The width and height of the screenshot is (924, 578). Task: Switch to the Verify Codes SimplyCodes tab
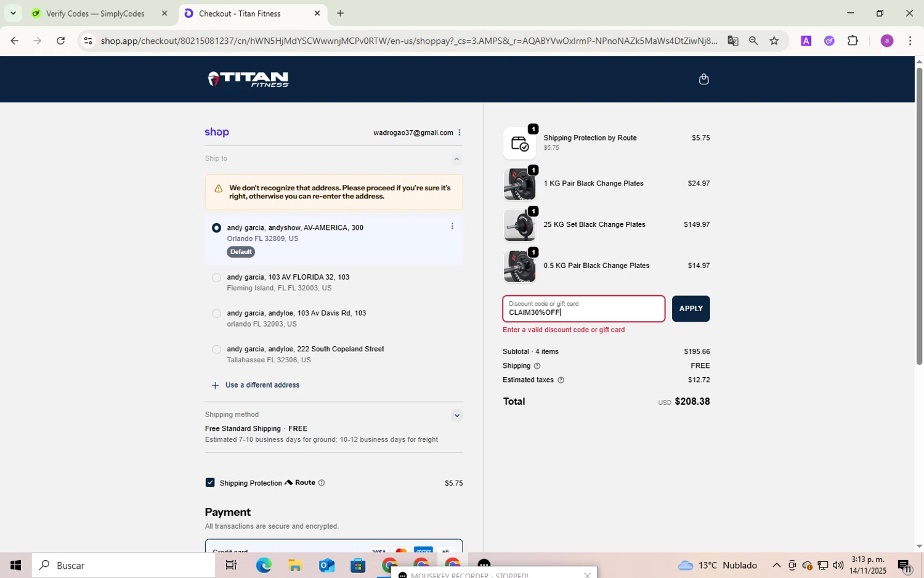tap(95, 13)
